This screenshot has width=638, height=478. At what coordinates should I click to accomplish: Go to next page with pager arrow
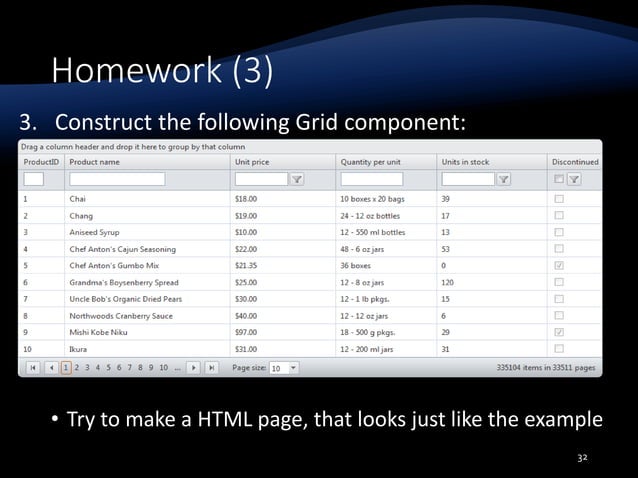[194, 368]
